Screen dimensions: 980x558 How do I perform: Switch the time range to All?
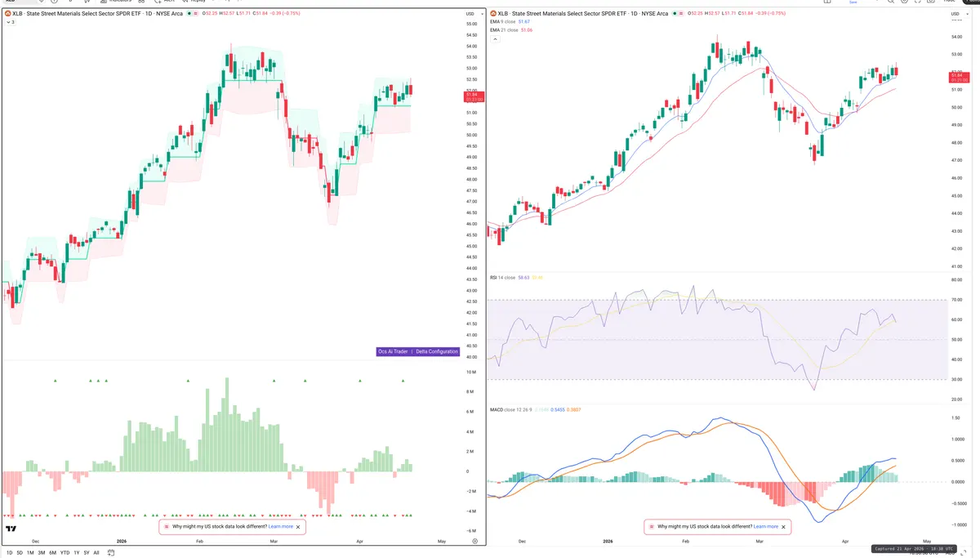click(96, 552)
